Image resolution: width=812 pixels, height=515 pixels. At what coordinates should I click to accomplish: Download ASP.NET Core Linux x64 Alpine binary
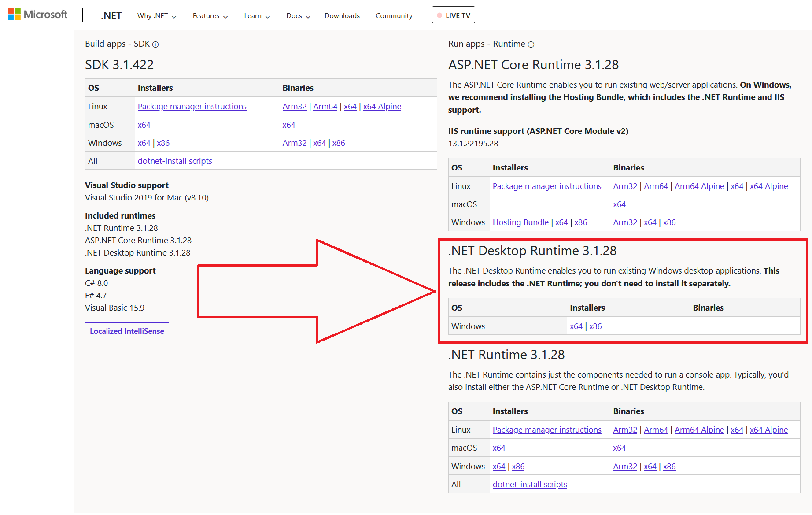tap(769, 186)
